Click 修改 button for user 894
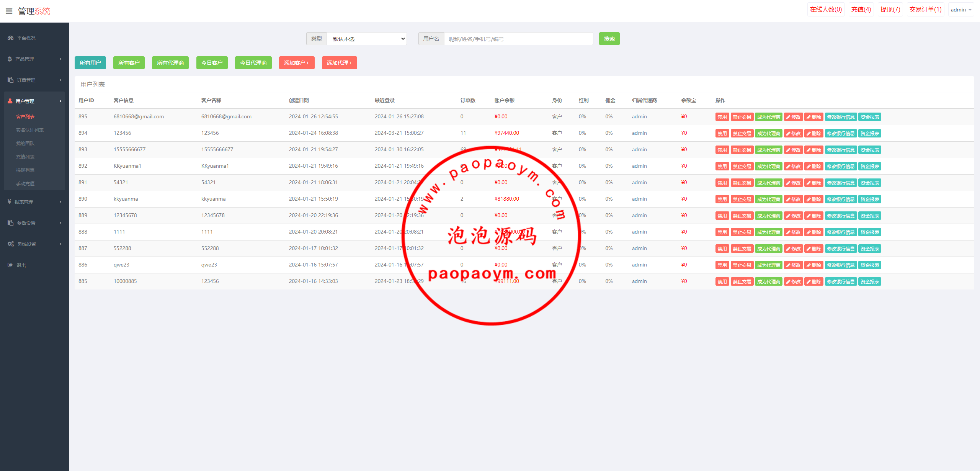Viewport: 980px width, 471px height. (x=794, y=133)
